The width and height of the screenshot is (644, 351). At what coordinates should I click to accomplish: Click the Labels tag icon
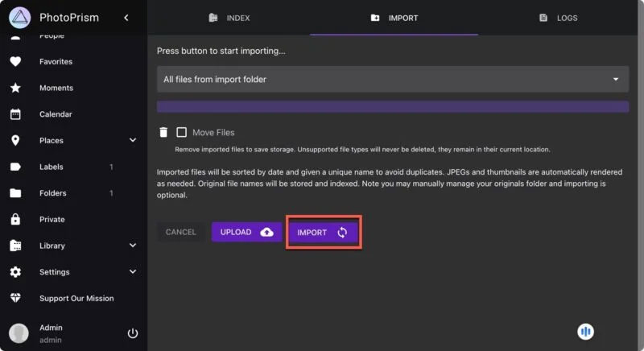click(15, 167)
